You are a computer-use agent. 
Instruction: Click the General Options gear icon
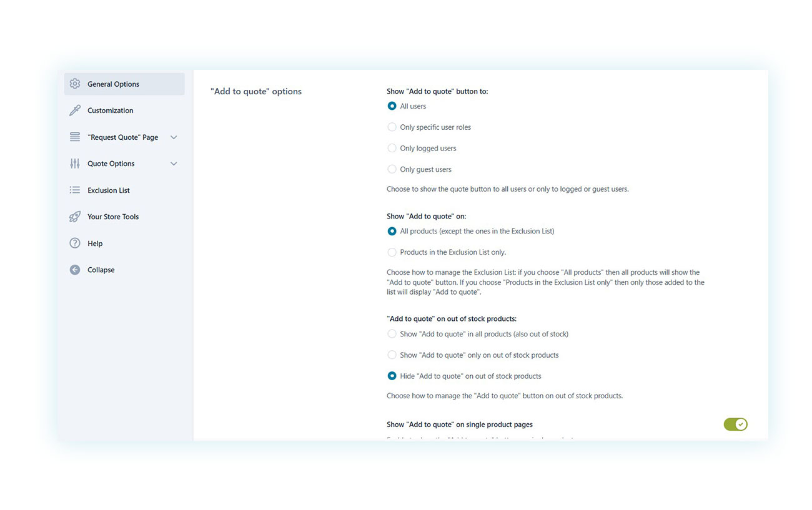click(75, 84)
